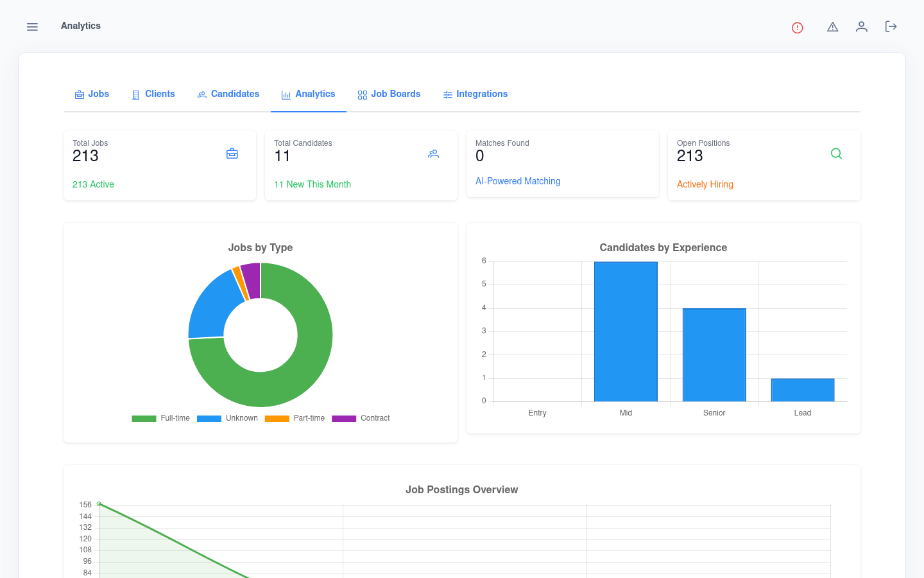Image resolution: width=924 pixels, height=578 pixels.
Task: Switch to the Clients tab
Action: [153, 94]
